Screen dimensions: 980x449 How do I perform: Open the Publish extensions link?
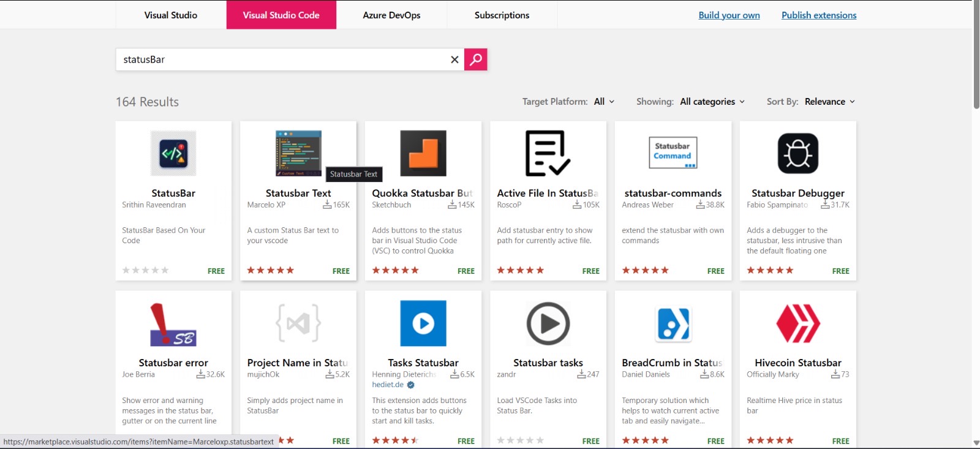coord(819,15)
